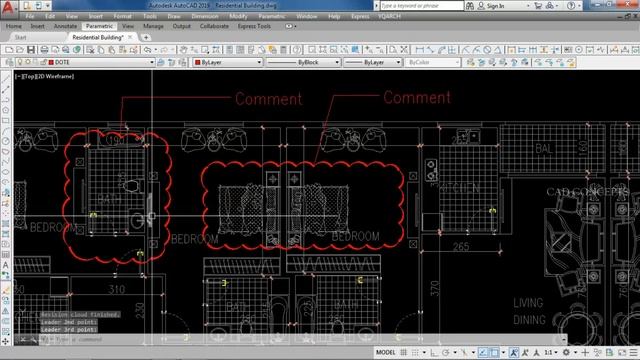Viewport: 640px width, 360px height.
Task: Click the Open file folder icon
Action: click(20, 50)
